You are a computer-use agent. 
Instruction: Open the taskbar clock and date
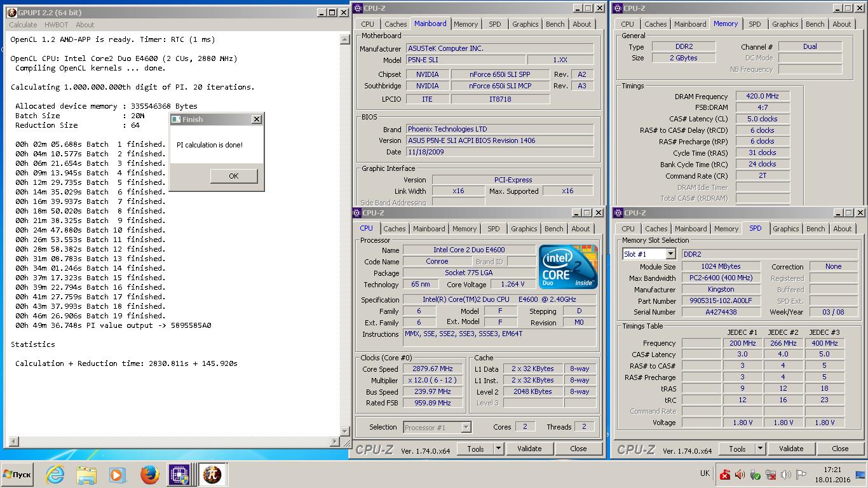tap(832, 475)
